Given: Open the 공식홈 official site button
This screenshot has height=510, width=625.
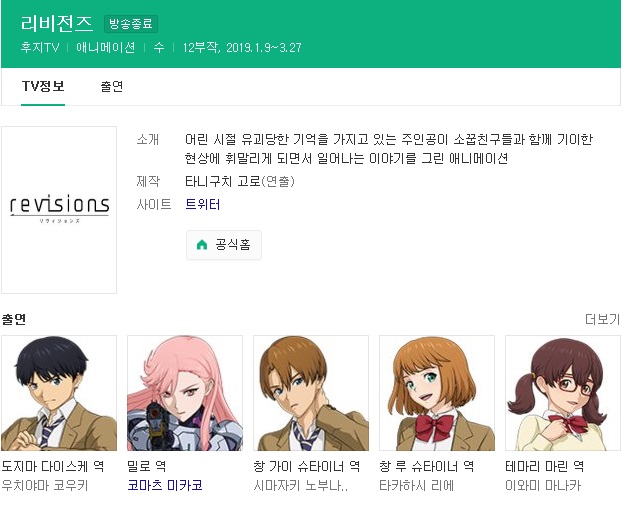Looking at the screenshot, I should [x=224, y=245].
